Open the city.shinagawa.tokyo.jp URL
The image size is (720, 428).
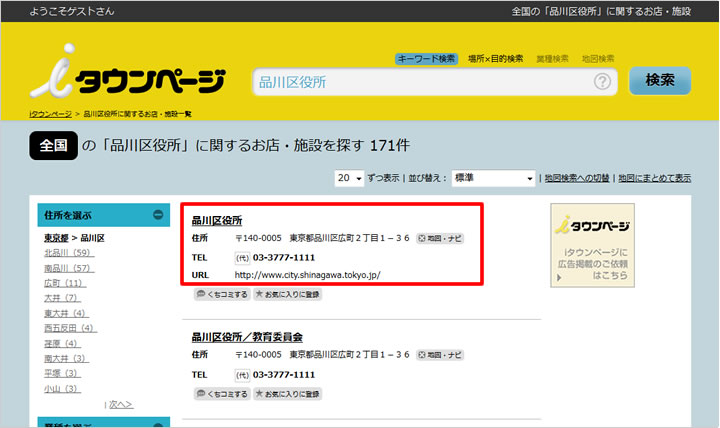click(x=307, y=275)
